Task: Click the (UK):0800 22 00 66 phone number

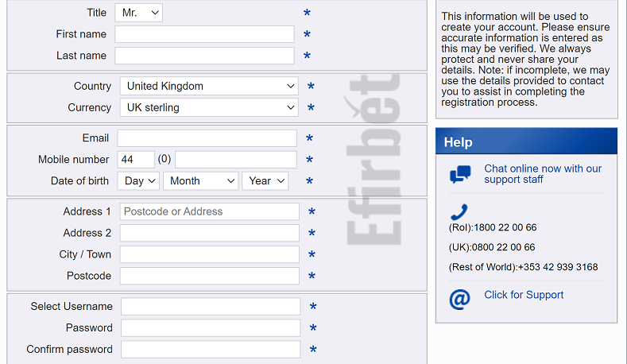Action: coord(492,247)
